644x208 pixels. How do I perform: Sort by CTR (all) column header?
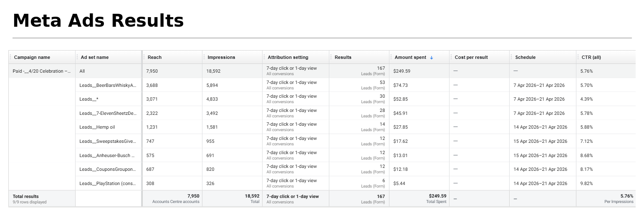pos(591,57)
